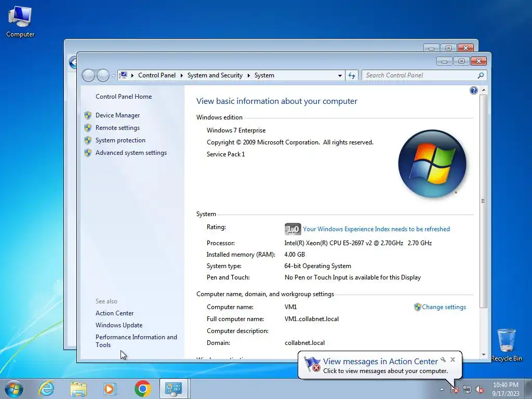Show hidden tray icons arrow
532x399 pixels.
click(x=442, y=390)
